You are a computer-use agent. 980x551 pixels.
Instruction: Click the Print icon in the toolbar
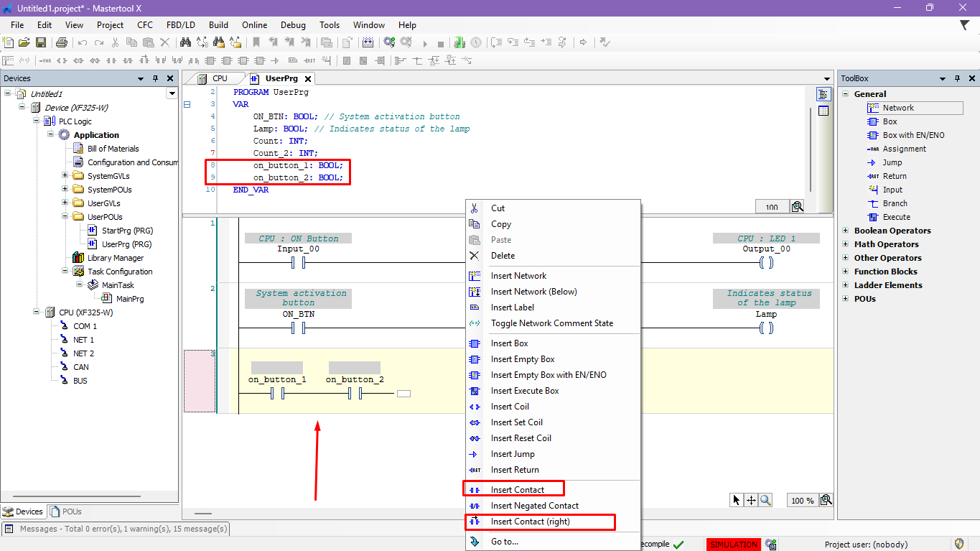point(62,43)
